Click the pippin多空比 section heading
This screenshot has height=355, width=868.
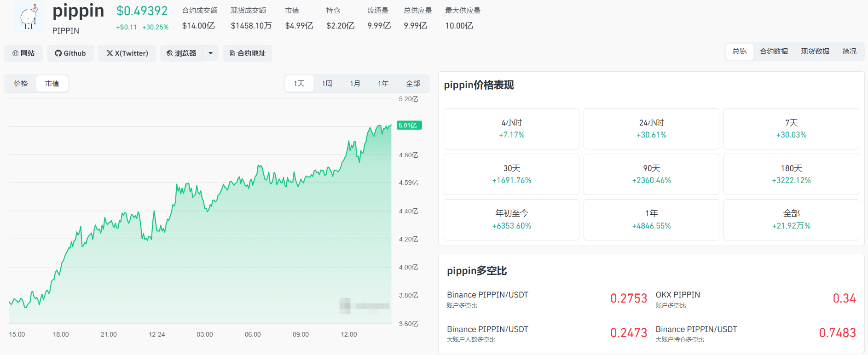point(477,271)
